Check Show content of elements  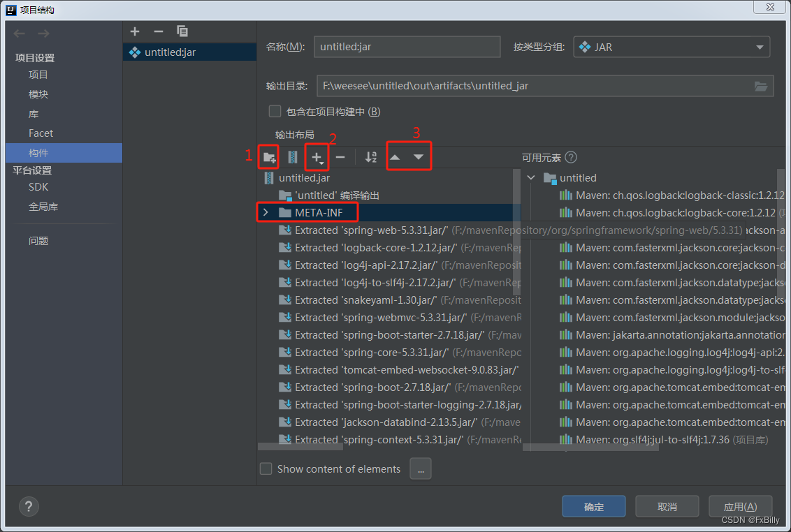pos(266,468)
